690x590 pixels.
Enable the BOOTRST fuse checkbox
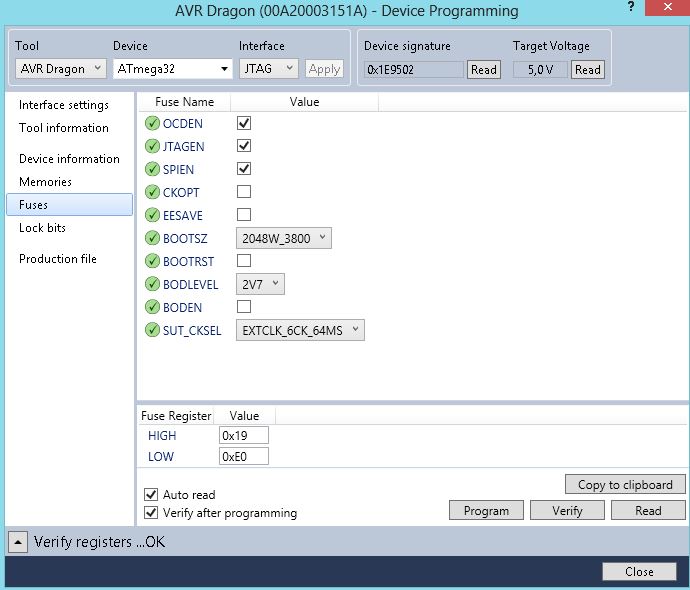(244, 260)
